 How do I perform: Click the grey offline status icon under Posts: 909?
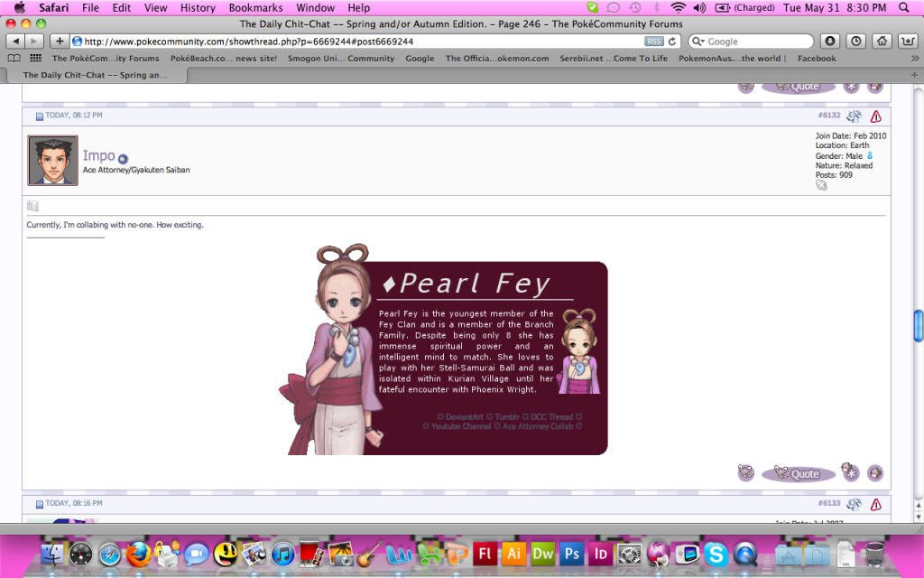tap(821, 185)
